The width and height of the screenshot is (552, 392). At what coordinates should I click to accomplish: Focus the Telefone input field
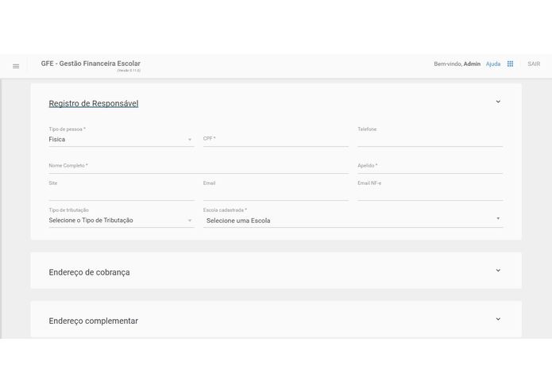pyautogui.click(x=430, y=140)
